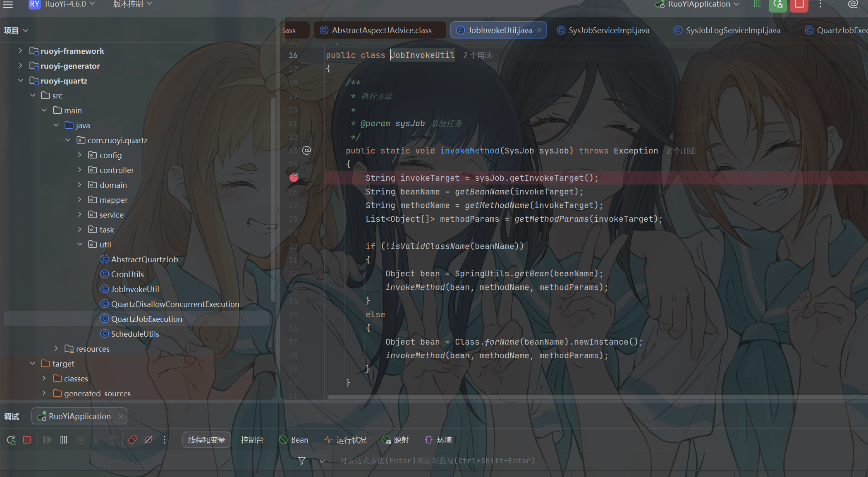Click the gutter @ icon at invokeMethod
The image size is (868, 477).
306,150
